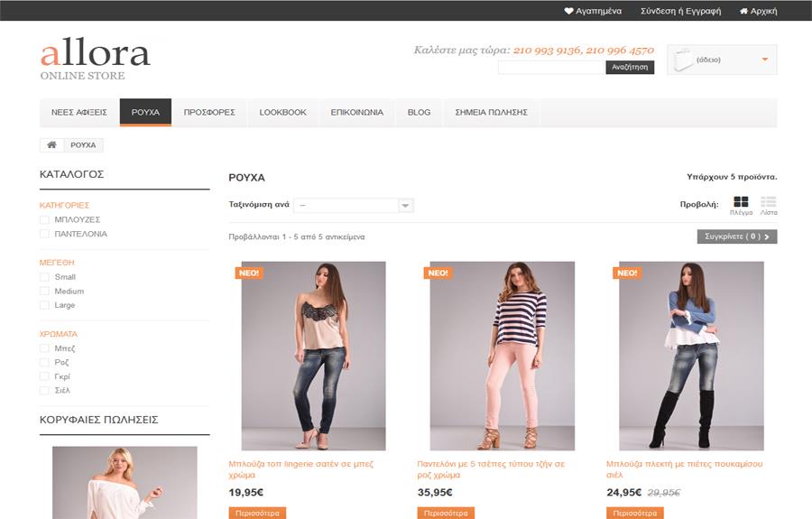Viewport: 812px width, 519px height.
Task: Open the Ταξινόμηση ανά sort dropdown
Action: [354, 205]
